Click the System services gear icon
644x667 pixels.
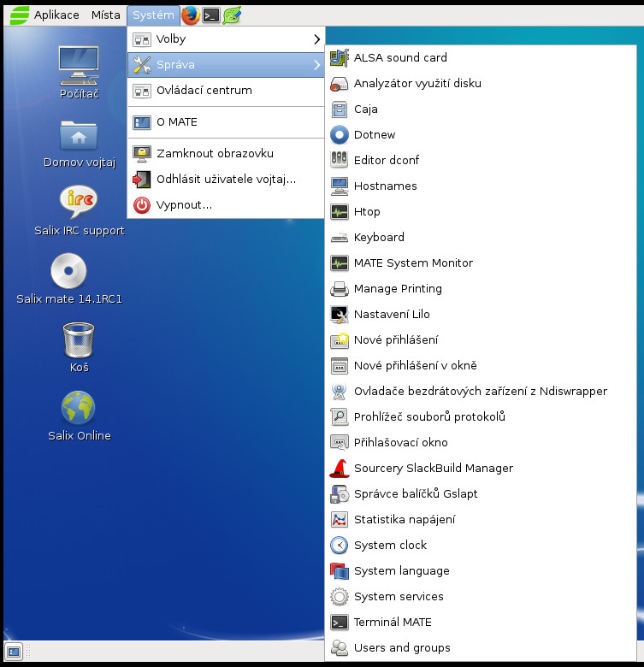pyautogui.click(x=339, y=596)
